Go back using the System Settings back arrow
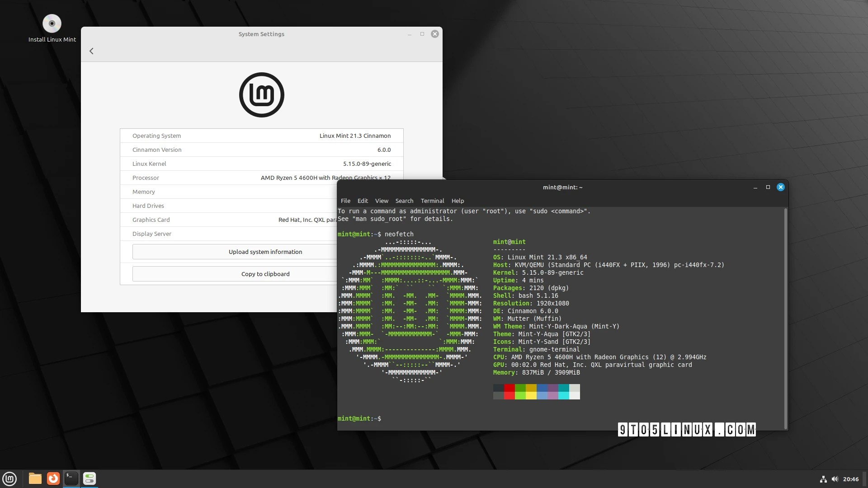Screen dimensions: 868x488 pyautogui.click(x=91, y=51)
